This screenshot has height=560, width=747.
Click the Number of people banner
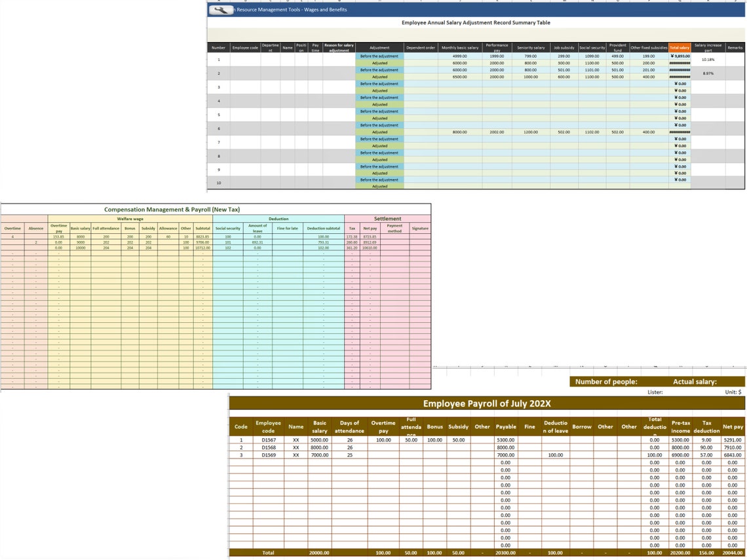pos(607,382)
